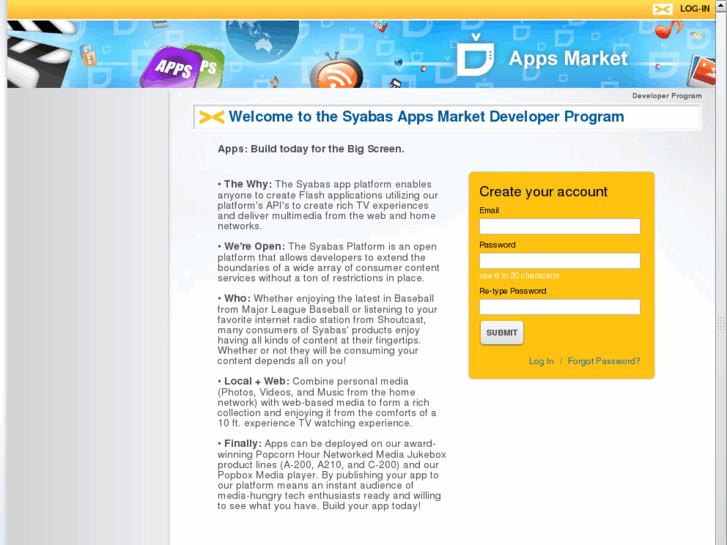Focus the Re-type Password input field
This screenshot has width=727, height=545.
pos(560,307)
